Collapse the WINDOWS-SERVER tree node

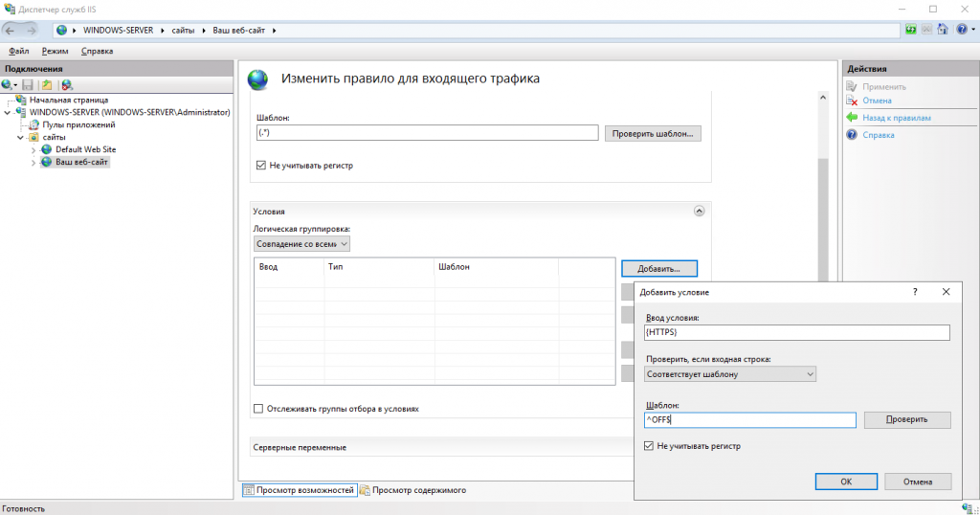[x=7, y=113]
